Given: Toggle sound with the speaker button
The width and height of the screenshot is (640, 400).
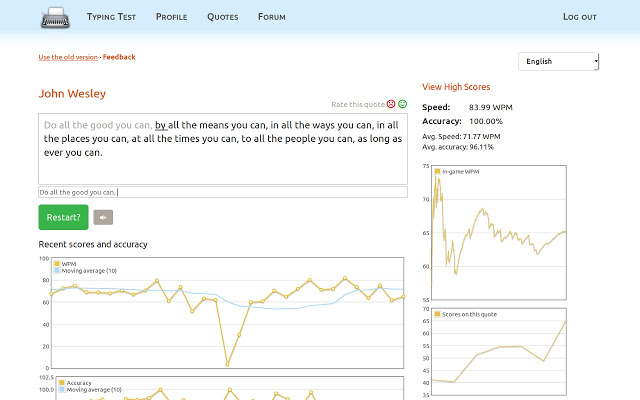Looking at the screenshot, I should coord(103,217).
